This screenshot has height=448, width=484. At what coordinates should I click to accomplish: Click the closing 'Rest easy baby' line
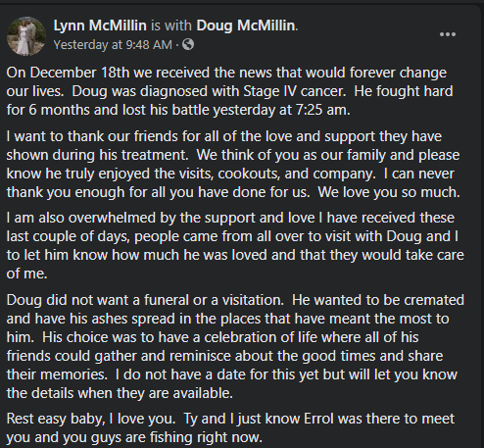230,427
